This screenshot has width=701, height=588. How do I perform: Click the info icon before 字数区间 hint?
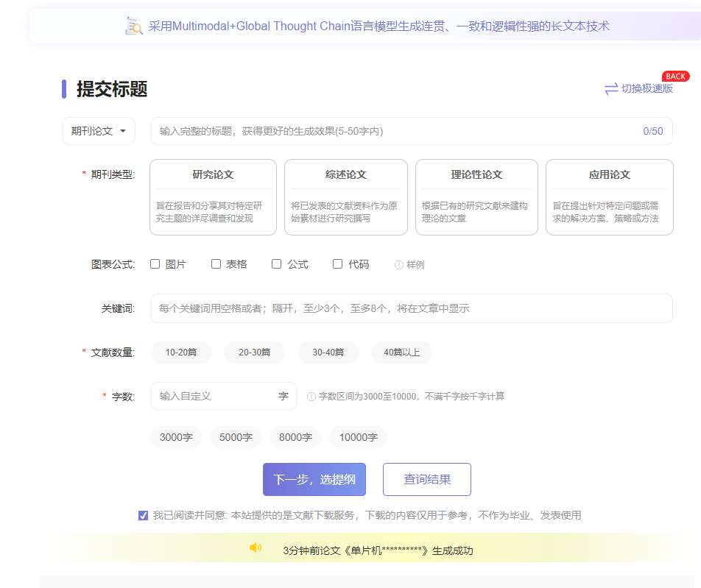[x=311, y=397]
